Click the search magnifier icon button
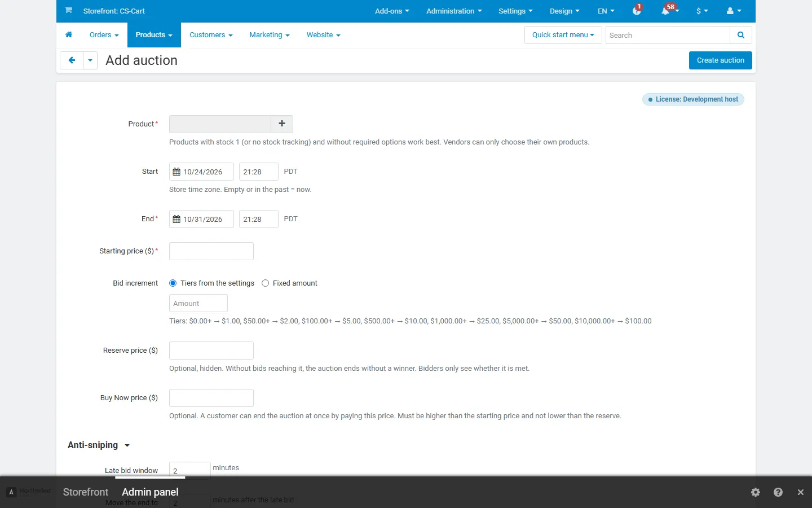Screen dimensions: 812x508 coord(741,35)
